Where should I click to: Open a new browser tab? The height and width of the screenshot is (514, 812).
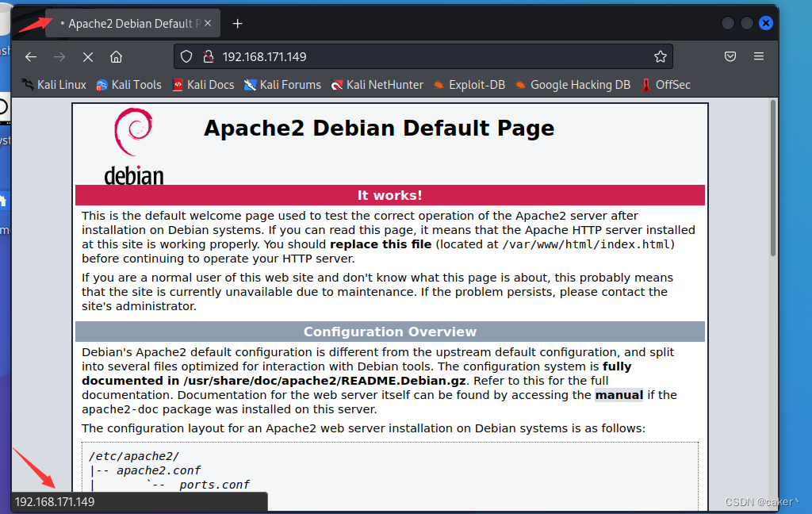(237, 24)
